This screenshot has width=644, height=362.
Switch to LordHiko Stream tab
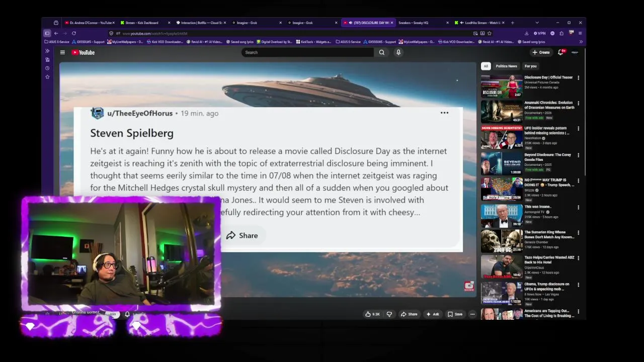point(479,23)
